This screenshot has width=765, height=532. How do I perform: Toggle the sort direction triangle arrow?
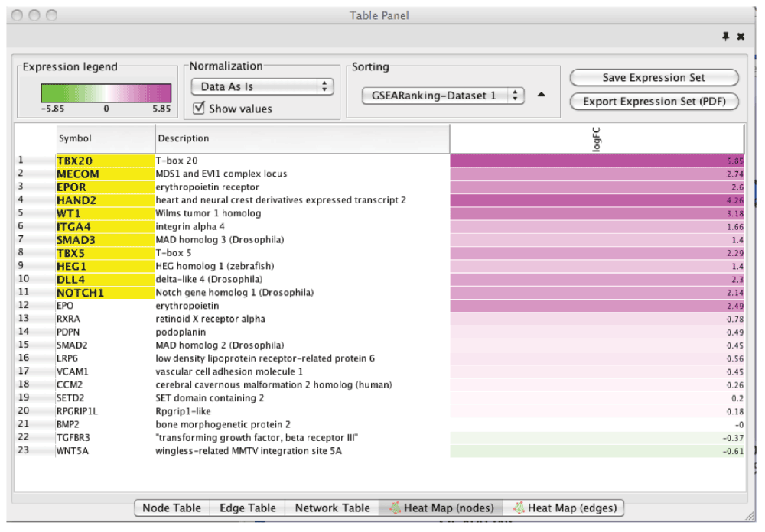(541, 95)
